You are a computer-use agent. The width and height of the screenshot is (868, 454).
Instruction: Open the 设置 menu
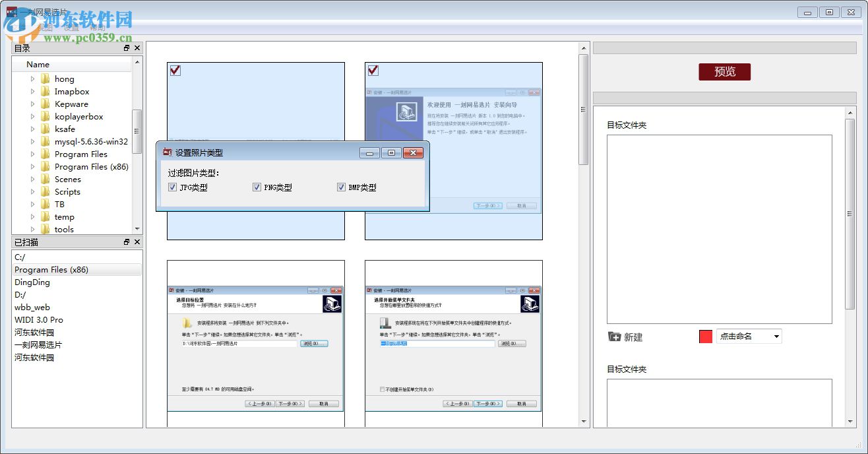71,28
